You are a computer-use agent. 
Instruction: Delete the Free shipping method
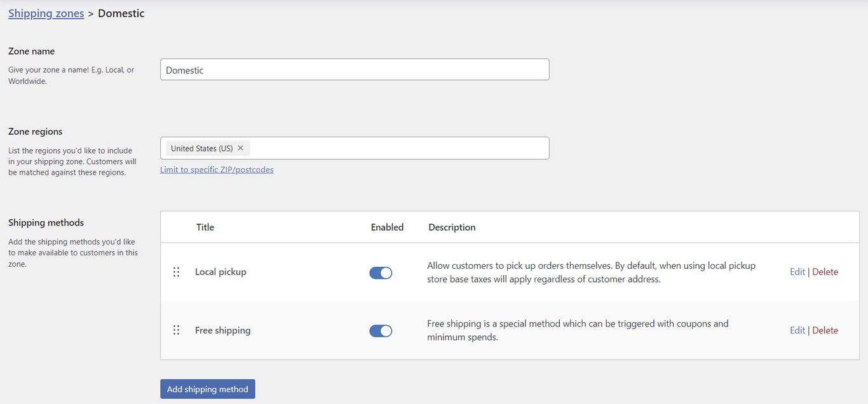coord(825,330)
